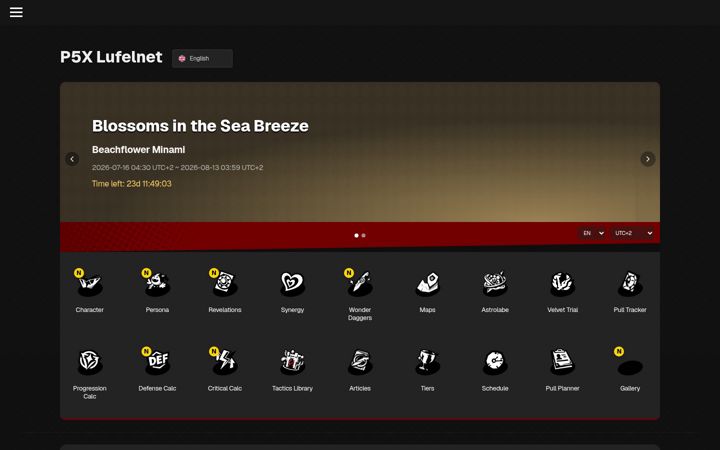This screenshot has height=450, width=720.
Task: Select the first carousel dot
Action: 356,235
